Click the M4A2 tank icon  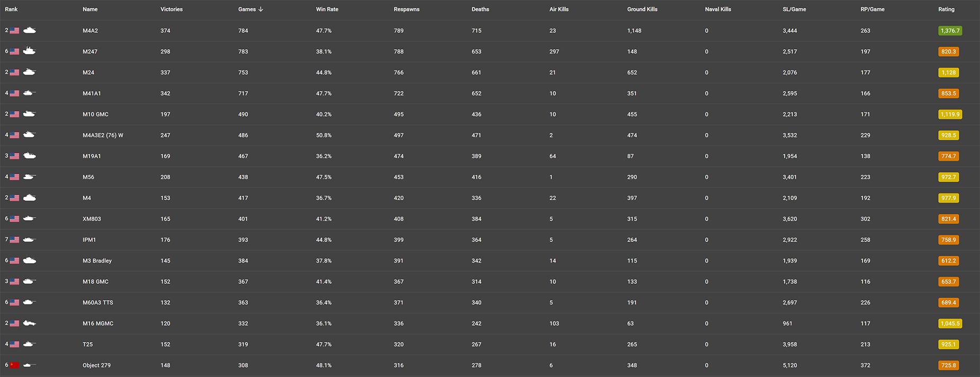tap(30, 30)
